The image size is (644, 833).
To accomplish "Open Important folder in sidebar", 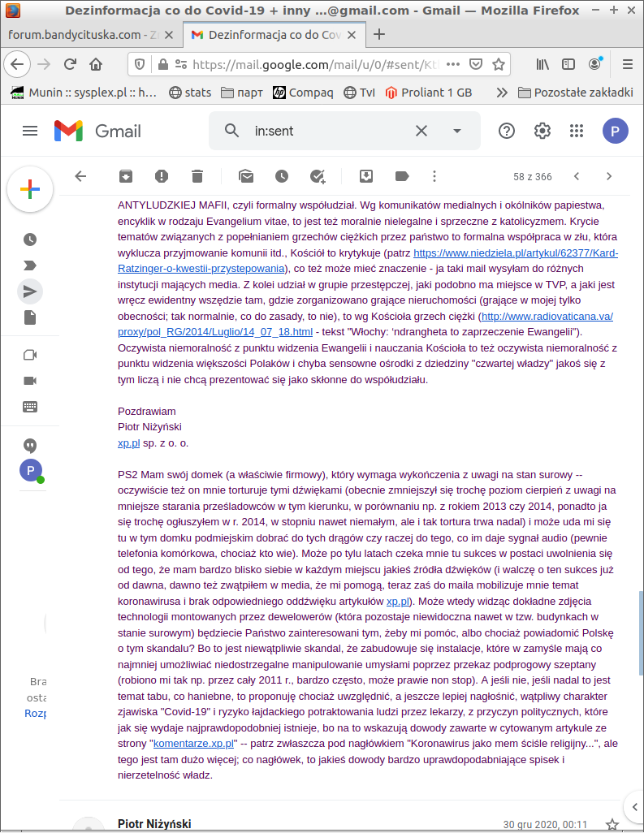I will coord(30,265).
